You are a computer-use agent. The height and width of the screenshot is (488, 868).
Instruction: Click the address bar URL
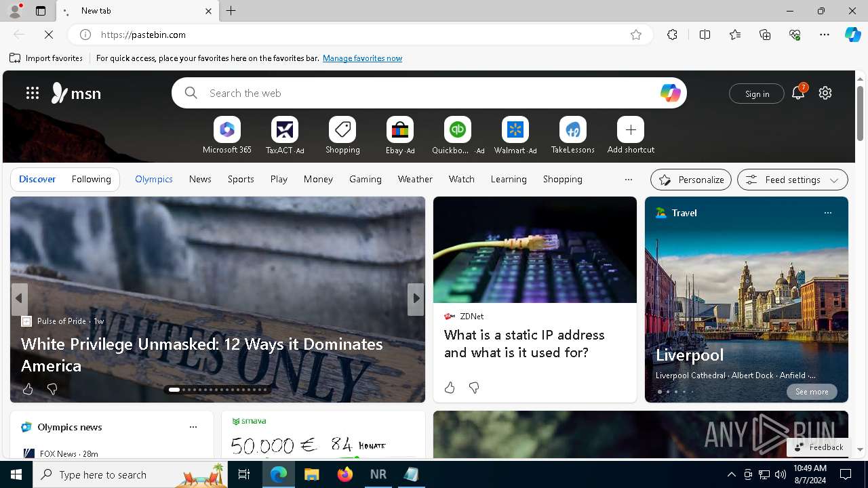pos(143,35)
